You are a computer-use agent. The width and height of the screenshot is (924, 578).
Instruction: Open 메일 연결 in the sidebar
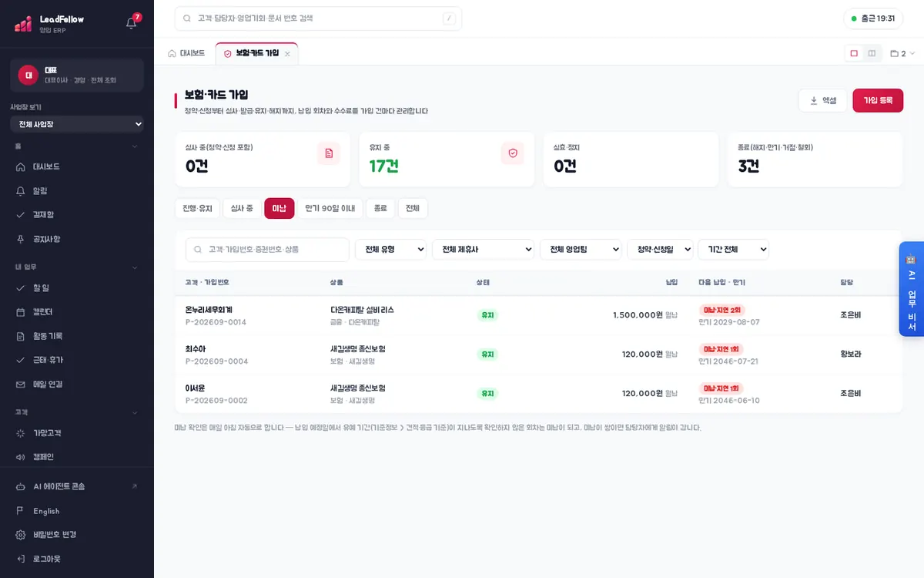coord(77,384)
